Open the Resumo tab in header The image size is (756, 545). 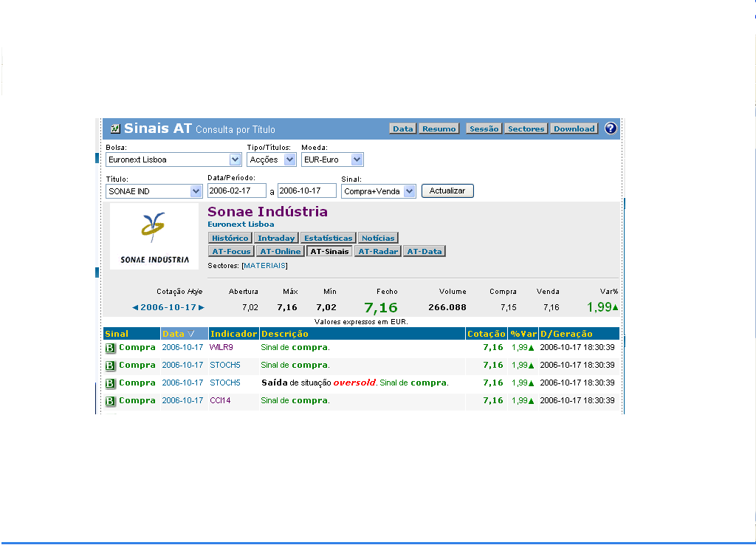(439, 128)
